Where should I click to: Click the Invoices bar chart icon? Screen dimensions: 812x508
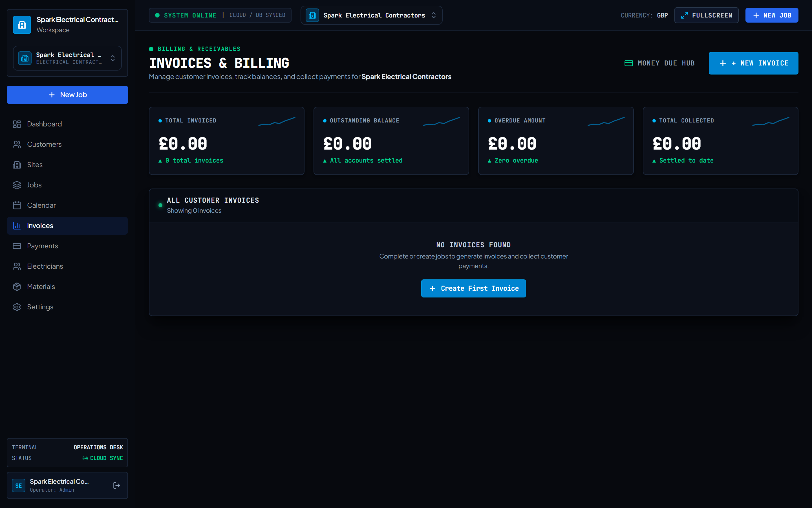pos(17,226)
